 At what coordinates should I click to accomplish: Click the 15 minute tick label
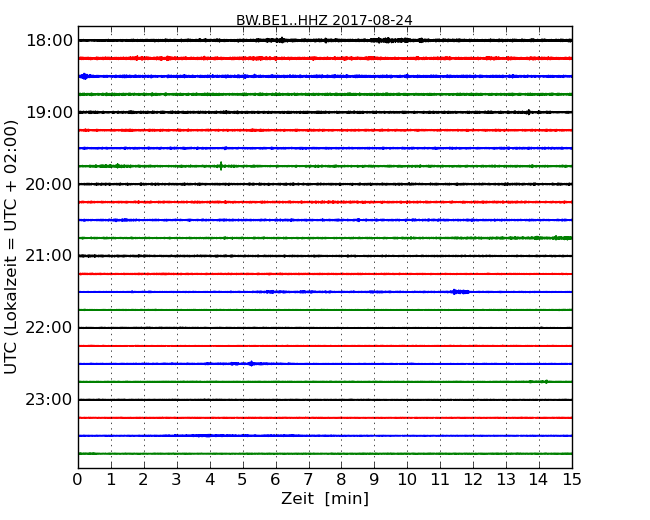coord(572,480)
